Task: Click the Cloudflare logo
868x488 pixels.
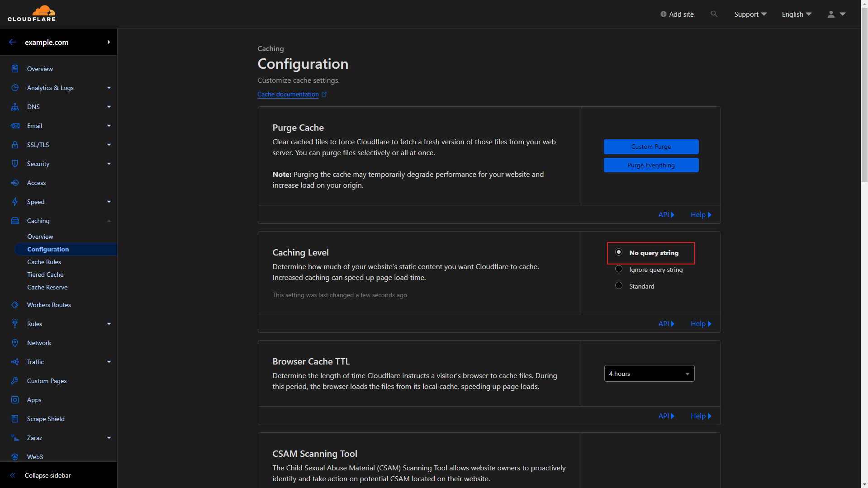Action: click(x=32, y=14)
